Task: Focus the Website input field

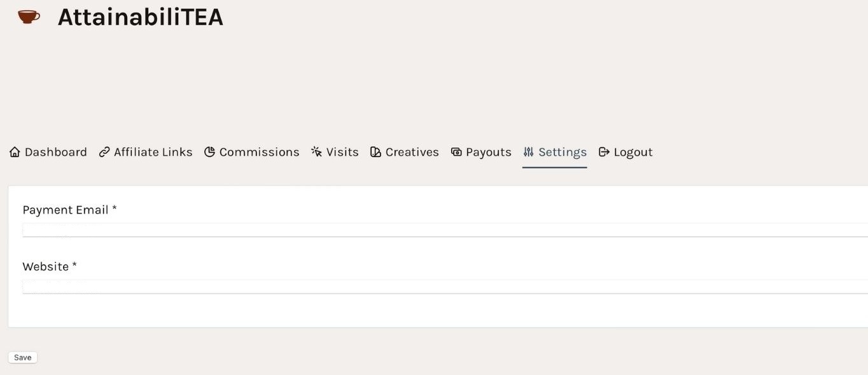Action: (x=444, y=287)
